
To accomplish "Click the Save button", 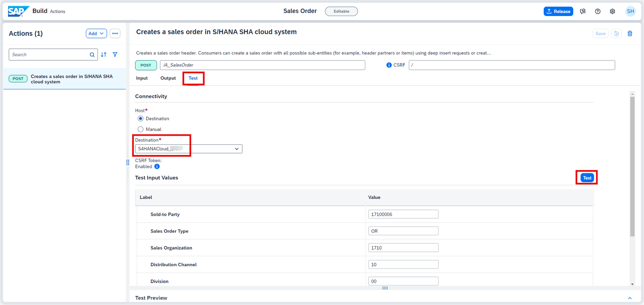I will tap(601, 33).
